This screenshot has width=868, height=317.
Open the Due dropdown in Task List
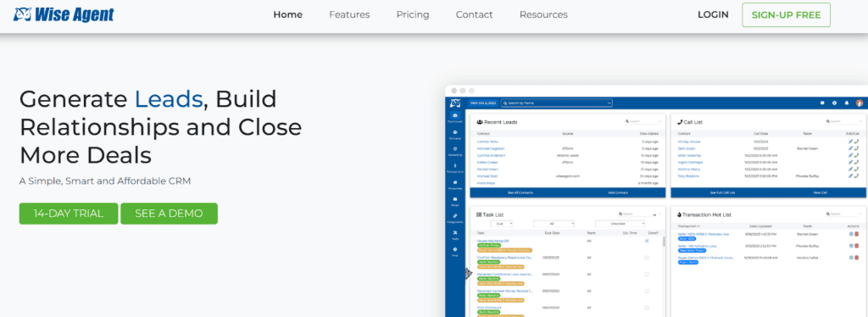[502, 224]
